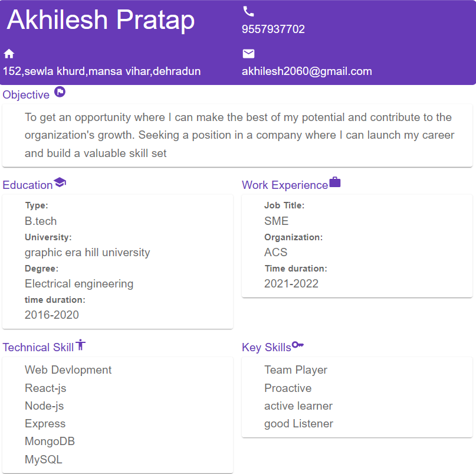Click the home address icon
Viewport: 476px width, 474px height.
(9, 54)
